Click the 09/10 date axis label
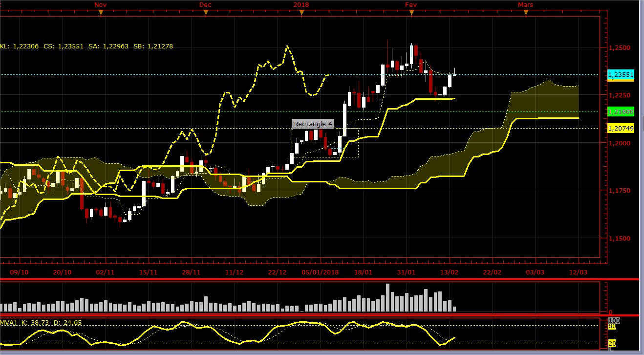The width and height of the screenshot is (644, 355). pos(19,272)
